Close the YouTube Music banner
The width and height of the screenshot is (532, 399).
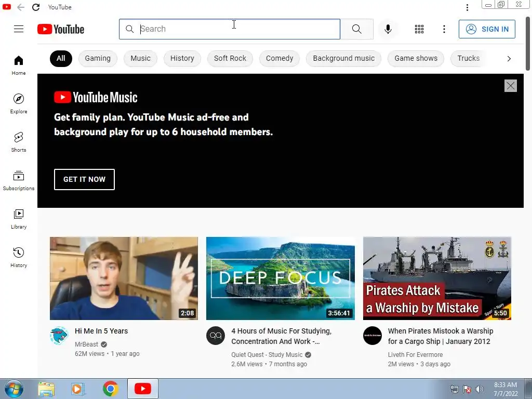click(510, 86)
